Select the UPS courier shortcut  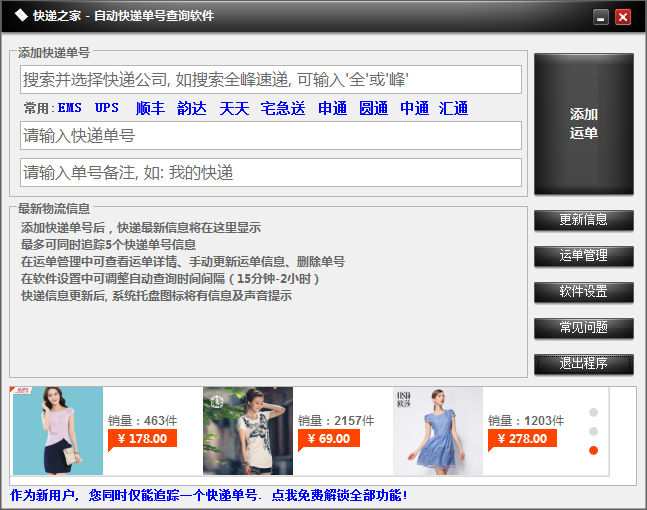[x=106, y=108]
